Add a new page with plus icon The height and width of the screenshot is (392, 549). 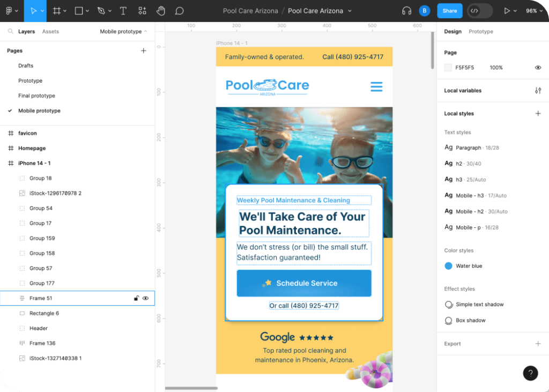click(x=144, y=51)
